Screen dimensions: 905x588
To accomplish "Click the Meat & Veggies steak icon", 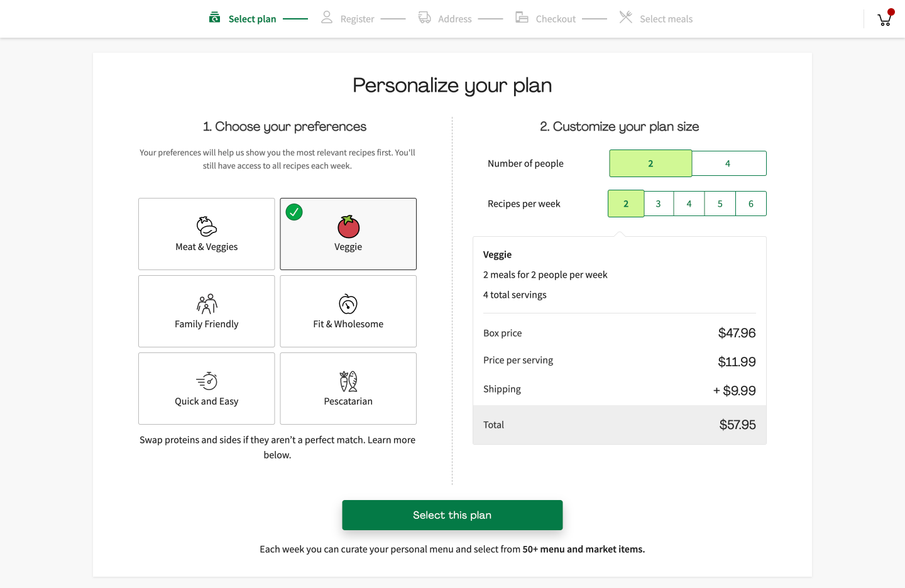I will (206, 226).
